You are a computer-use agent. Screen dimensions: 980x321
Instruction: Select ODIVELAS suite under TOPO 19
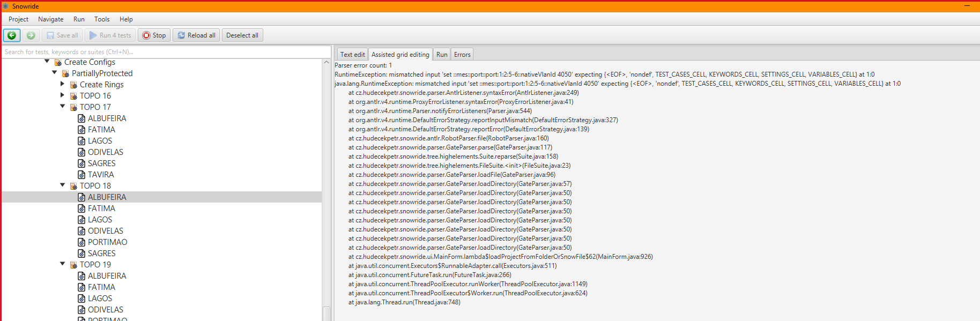coord(106,310)
